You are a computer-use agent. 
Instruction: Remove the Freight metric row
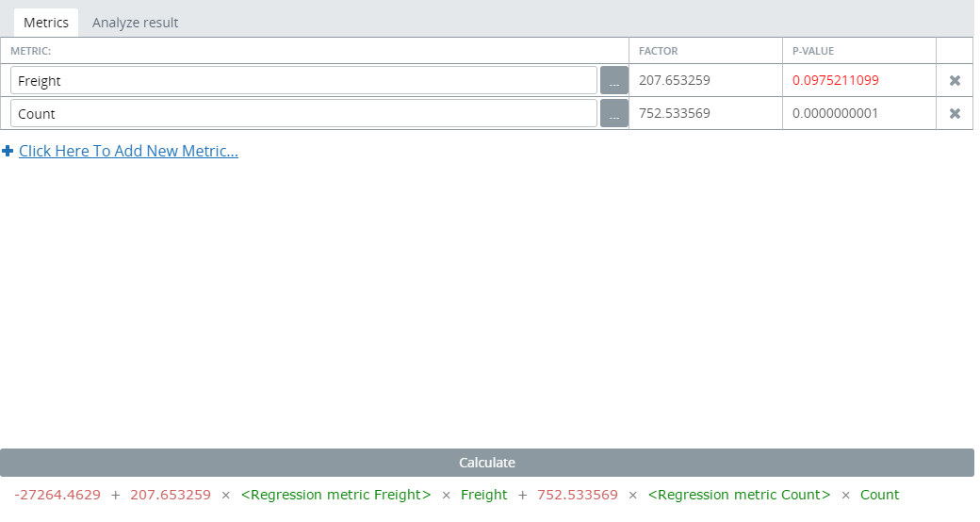955,81
